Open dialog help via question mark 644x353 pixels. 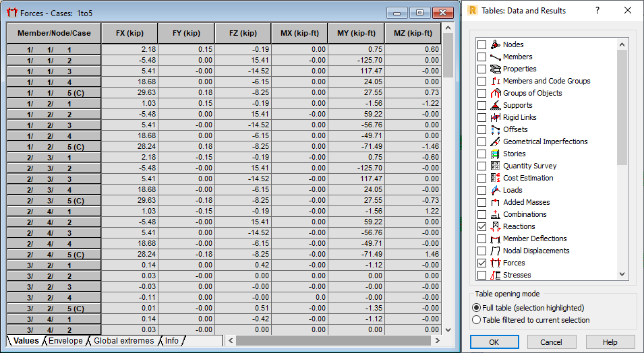tap(597, 10)
